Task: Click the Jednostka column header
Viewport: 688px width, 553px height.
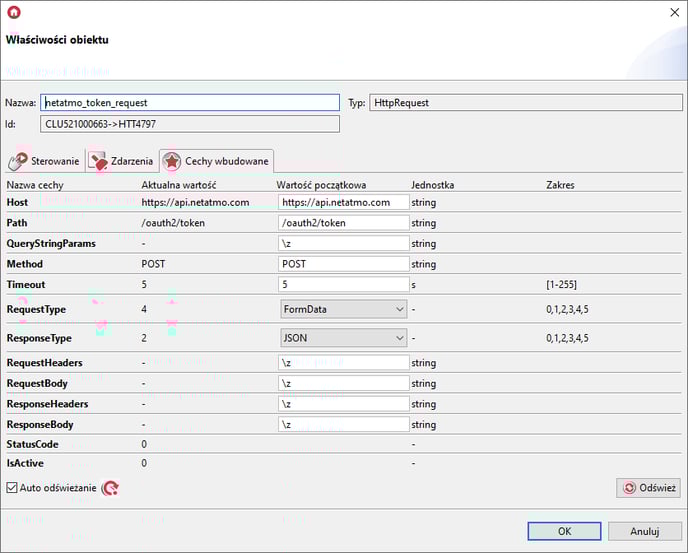Action: tap(432, 185)
